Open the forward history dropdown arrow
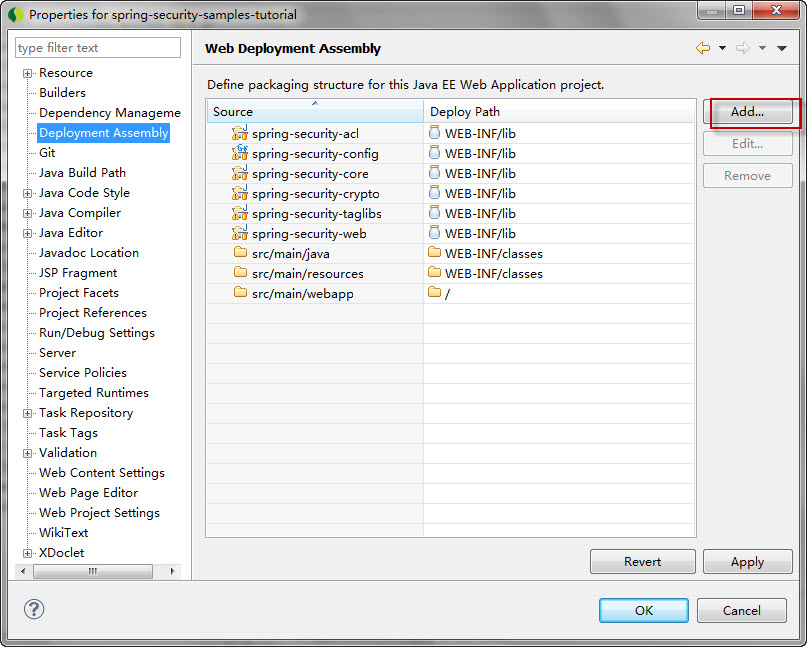The height and width of the screenshot is (647, 807). tap(762, 48)
